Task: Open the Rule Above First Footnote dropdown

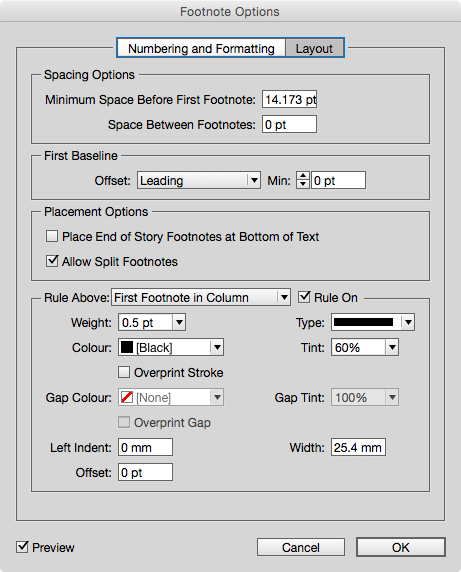Action: (x=201, y=297)
